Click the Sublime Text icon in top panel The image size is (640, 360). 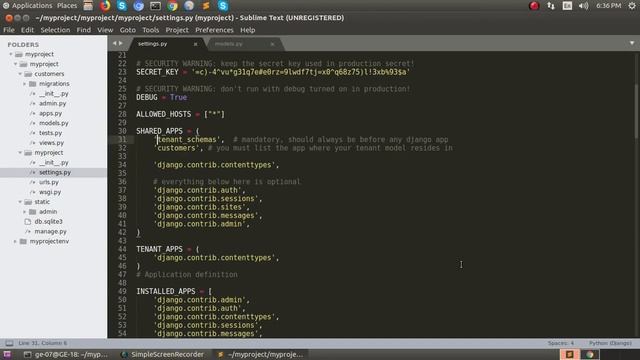tap(206, 6)
